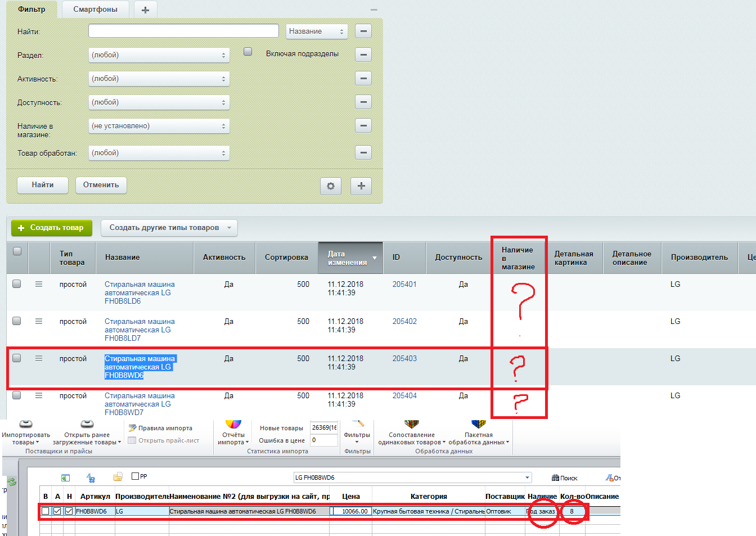Click the Ошибка в цене value field
The width and height of the screenshot is (756, 536).
tap(324, 440)
